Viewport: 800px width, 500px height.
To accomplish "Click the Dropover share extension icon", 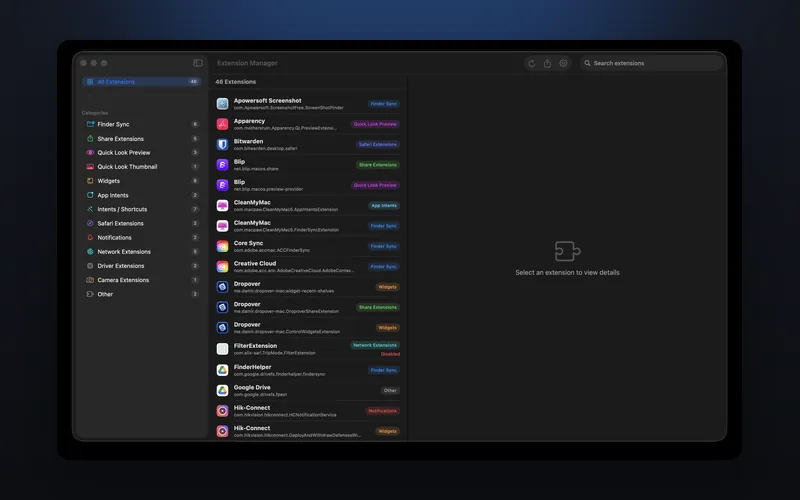I will click(x=222, y=307).
